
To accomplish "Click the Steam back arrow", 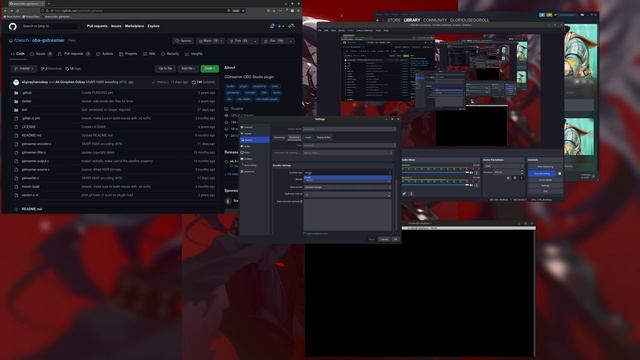I will 378,20.
